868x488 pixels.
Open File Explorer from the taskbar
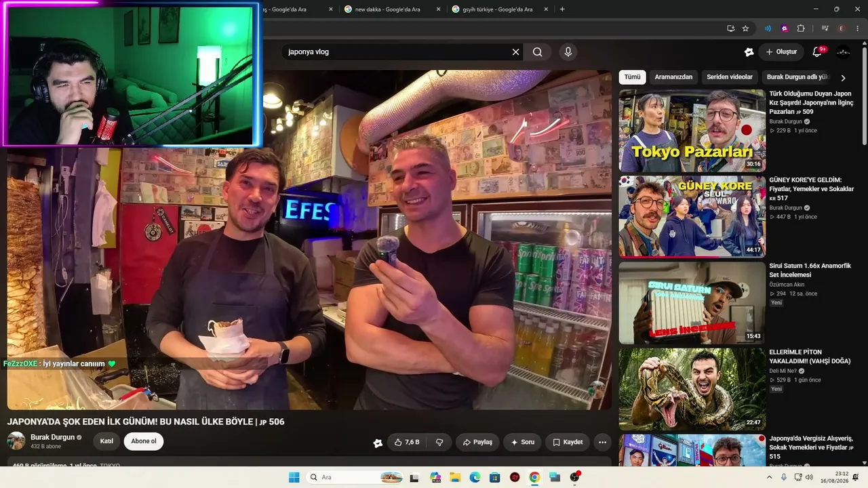click(x=455, y=477)
